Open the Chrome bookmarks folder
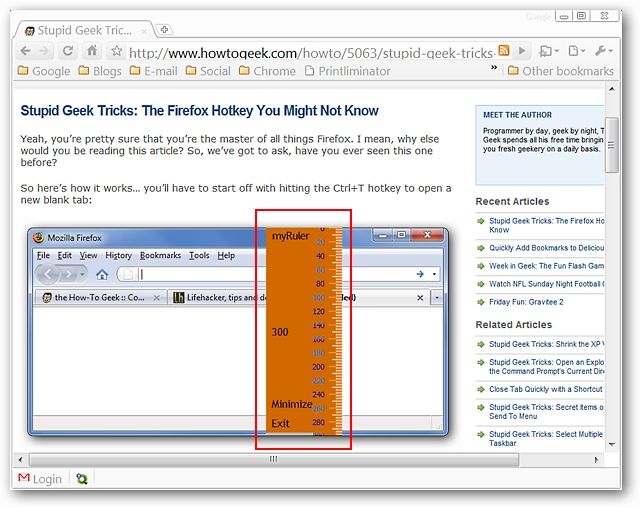 [x=267, y=71]
